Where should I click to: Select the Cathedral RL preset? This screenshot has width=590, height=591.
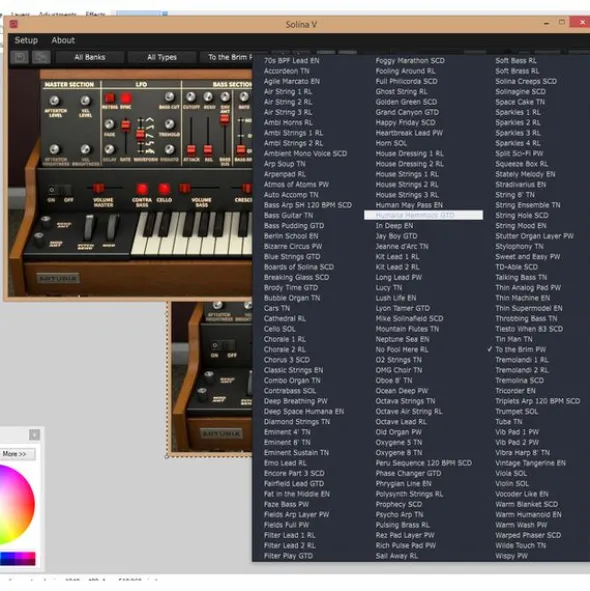[x=285, y=318]
